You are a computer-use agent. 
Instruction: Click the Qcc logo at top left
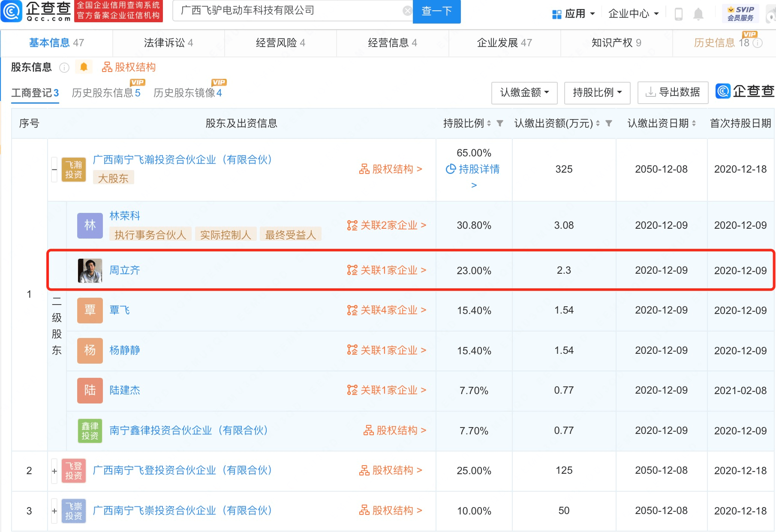tap(36, 11)
